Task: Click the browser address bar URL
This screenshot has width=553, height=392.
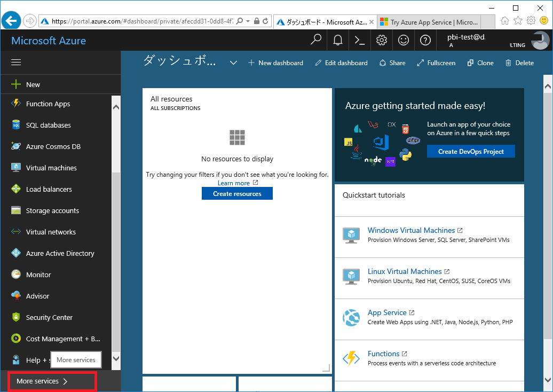Action: click(x=143, y=21)
